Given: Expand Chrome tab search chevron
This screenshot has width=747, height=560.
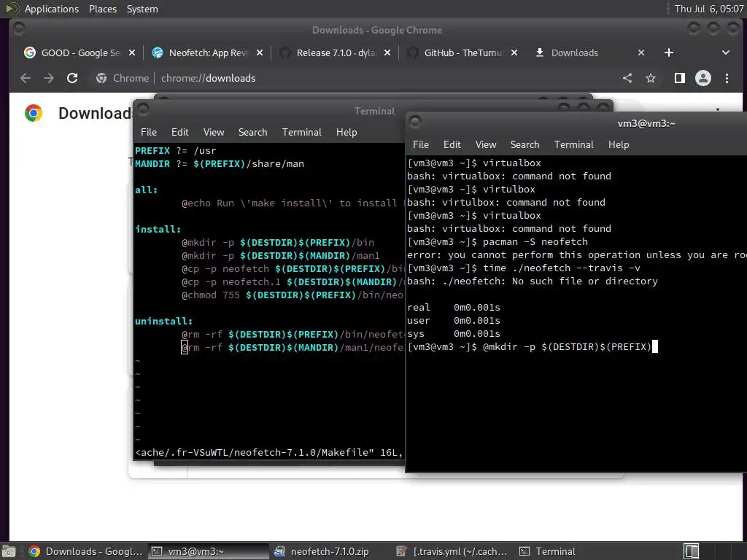Looking at the screenshot, I should (726, 52).
